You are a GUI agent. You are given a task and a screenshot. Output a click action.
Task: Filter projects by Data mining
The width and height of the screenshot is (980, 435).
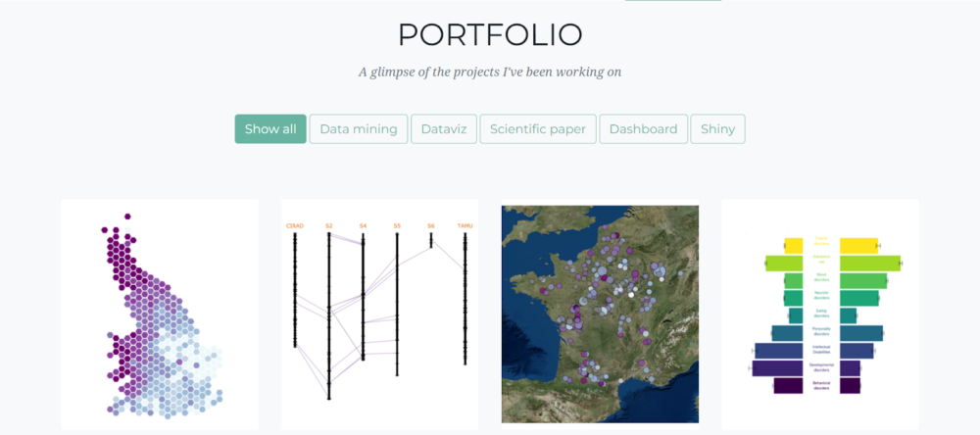tap(359, 129)
